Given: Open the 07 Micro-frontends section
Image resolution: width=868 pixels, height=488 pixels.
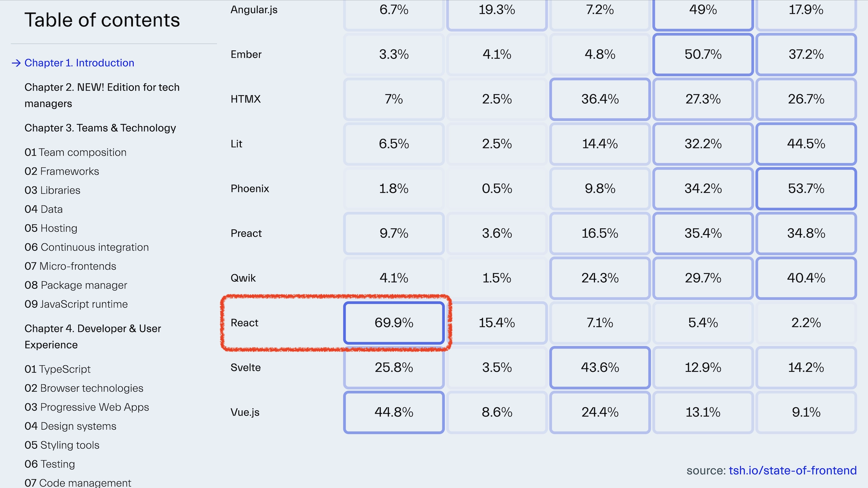Looking at the screenshot, I should (70, 266).
